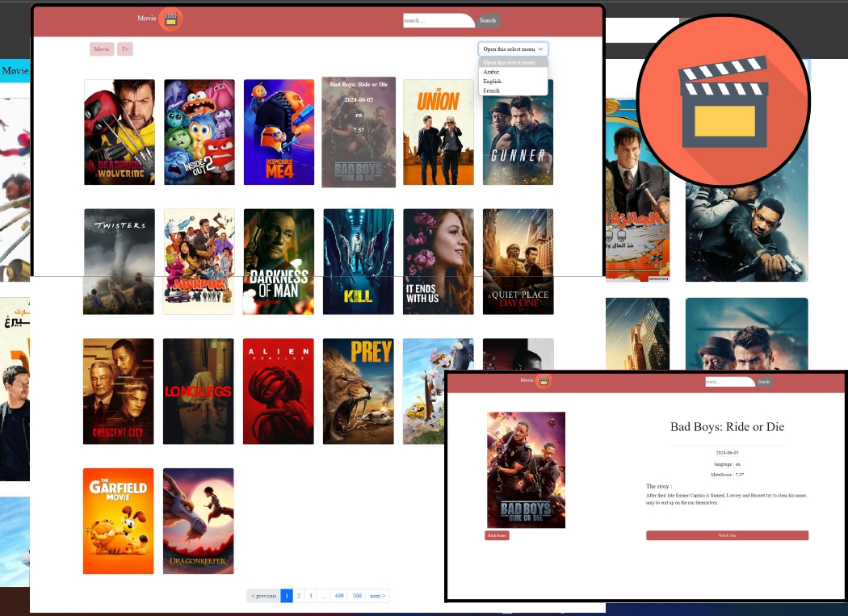Click Bad Boys poster in the detail window
848x616 pixels.
[527, 470]
